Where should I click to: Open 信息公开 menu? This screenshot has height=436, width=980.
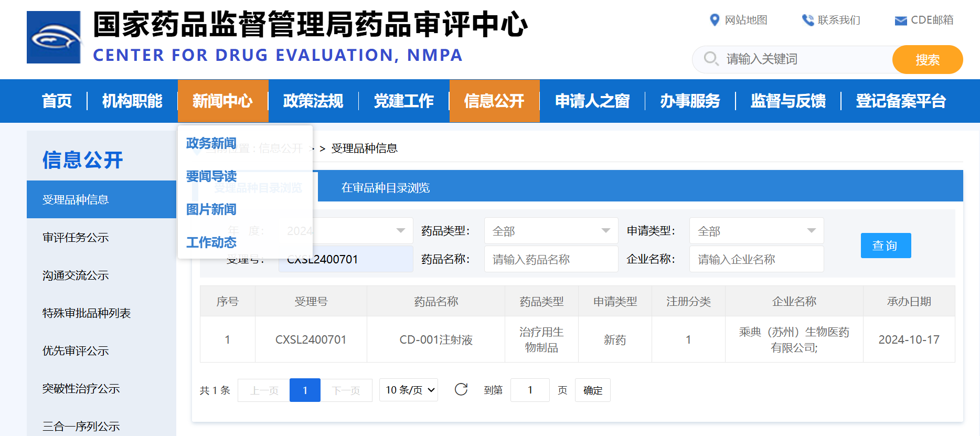tap(494, 101)
